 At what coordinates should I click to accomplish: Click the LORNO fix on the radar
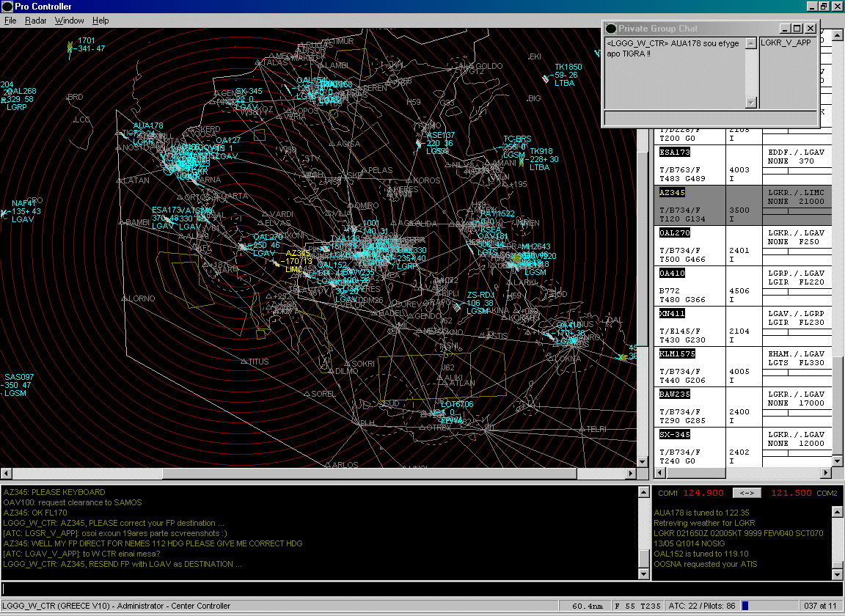tap(138, 298)
